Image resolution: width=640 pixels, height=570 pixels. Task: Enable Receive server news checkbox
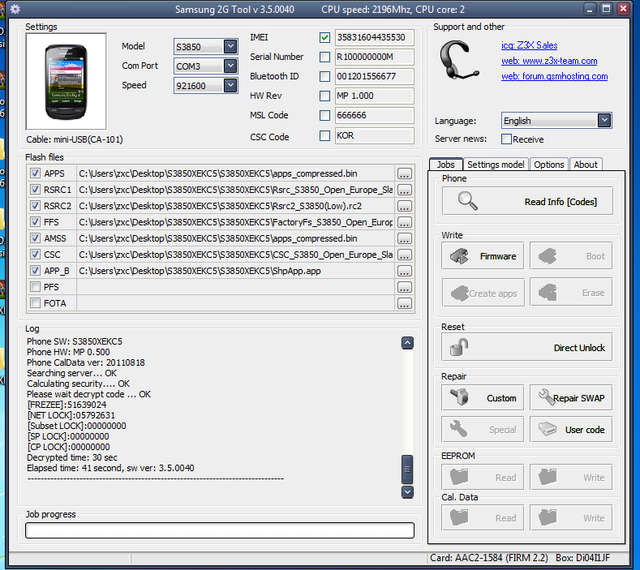(x=506, y=139)
